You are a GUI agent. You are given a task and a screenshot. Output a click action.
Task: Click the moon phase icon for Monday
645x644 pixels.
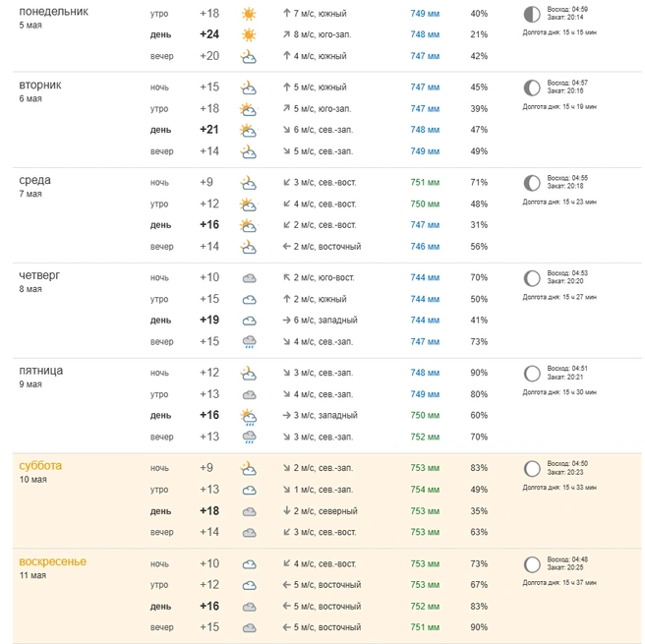click(532, 15)
